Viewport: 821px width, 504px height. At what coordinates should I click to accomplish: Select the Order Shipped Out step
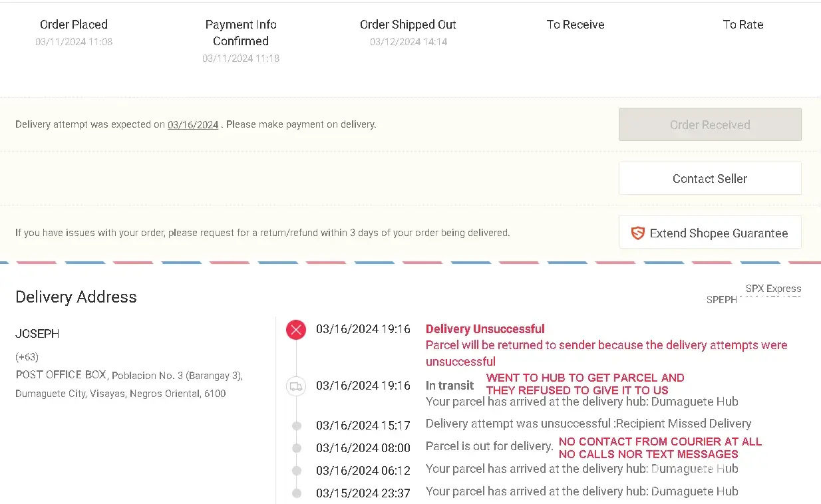click(x=408, y=25)
